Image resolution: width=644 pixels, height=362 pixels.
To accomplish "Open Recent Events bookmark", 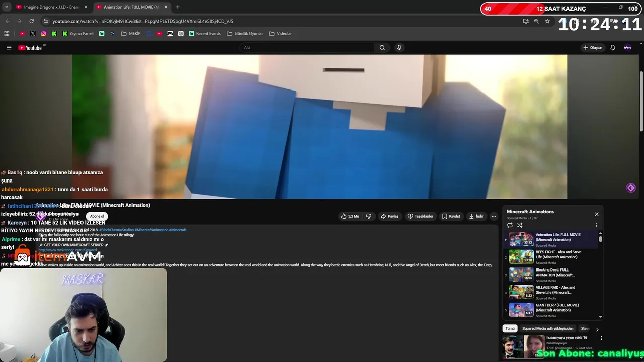I will point(205,34).
